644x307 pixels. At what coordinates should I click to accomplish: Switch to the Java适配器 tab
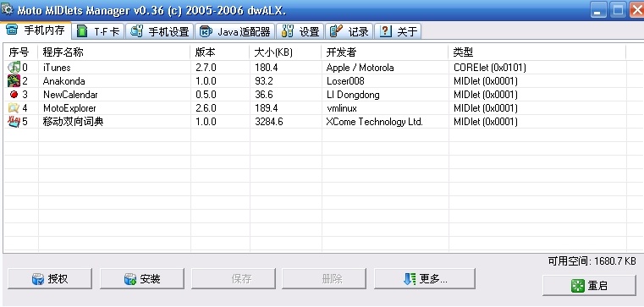(234, 31)
